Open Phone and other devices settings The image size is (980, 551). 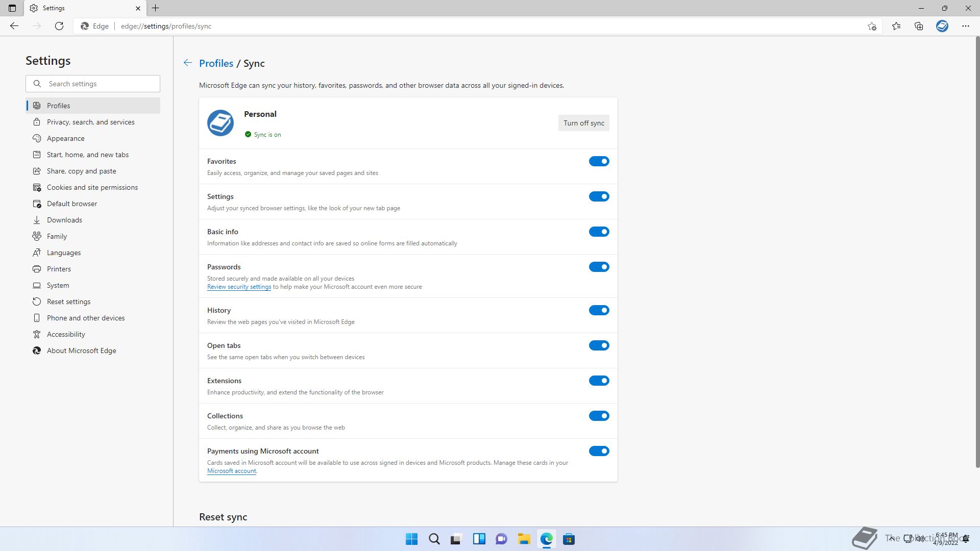click(93, 318)
